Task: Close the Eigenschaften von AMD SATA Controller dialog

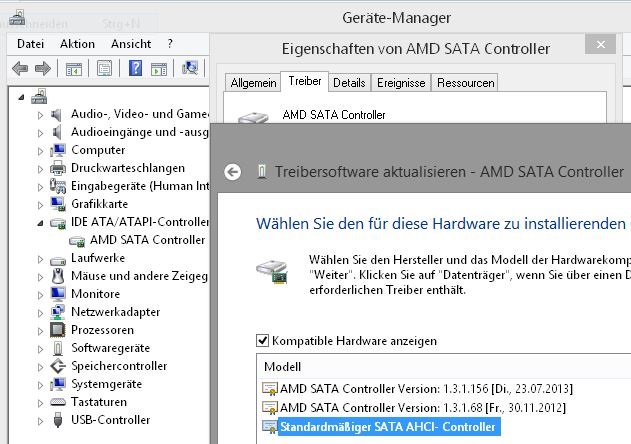Action: [600, 44]
